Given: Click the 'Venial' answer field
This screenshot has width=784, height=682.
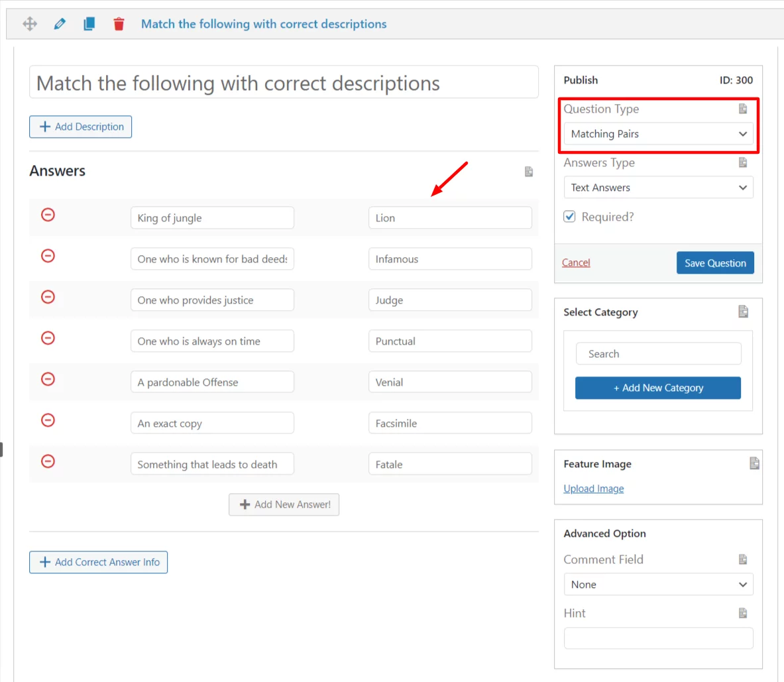Looking at the screenshot, I should (x=450, y=382).
